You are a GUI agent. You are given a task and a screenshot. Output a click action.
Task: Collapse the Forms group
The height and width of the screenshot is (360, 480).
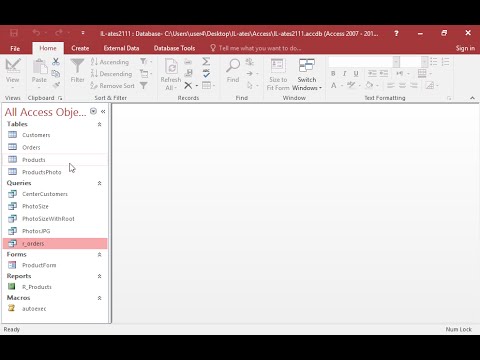pyautogui.click(x=99, y=255)
